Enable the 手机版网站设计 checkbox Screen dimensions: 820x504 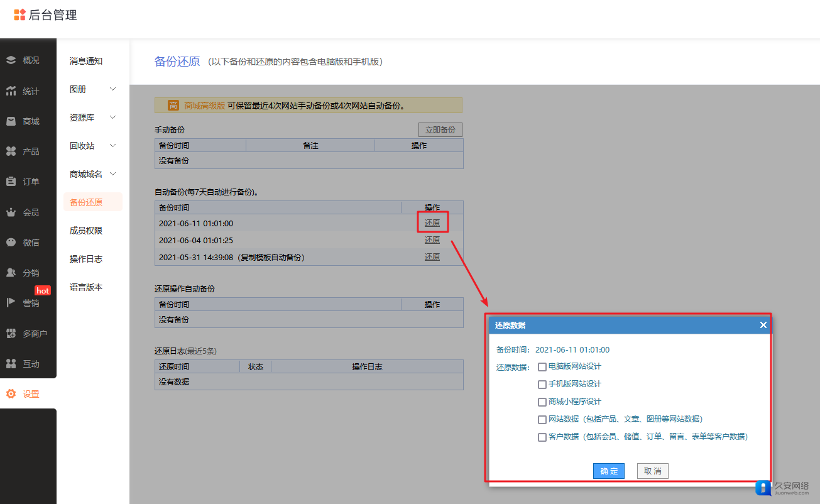click(542, 385)
